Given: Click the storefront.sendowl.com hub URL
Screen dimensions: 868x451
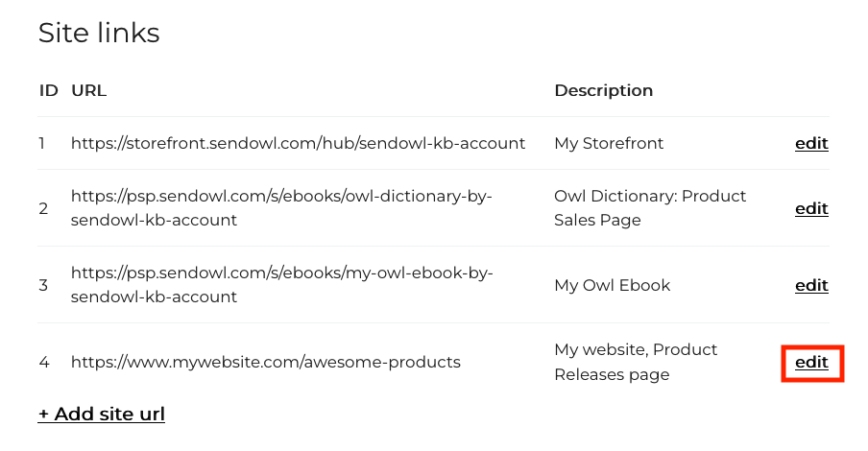Looking at the screenshot, I should (298, 143).
